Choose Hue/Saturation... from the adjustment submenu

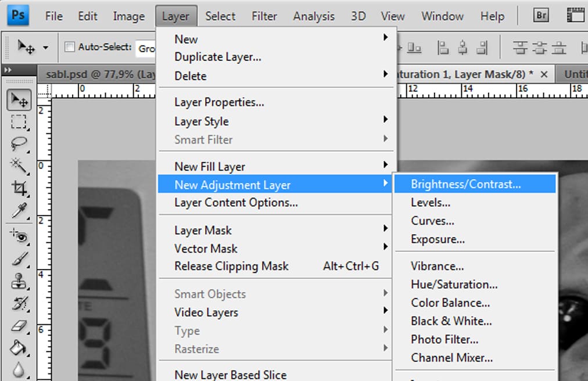tap(454, 285)
